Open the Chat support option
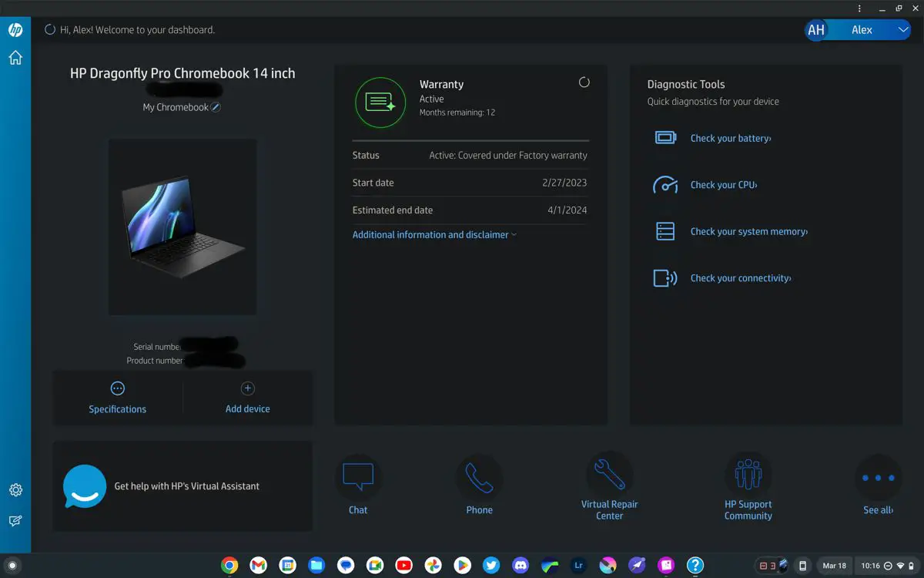 pyautogui.click(x=358, y=486)
